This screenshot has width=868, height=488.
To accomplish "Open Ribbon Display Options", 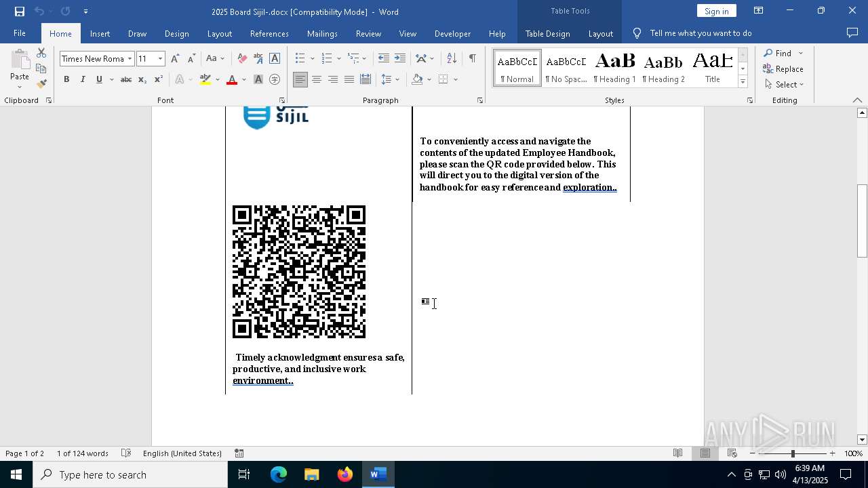I will tap(759, 11).
